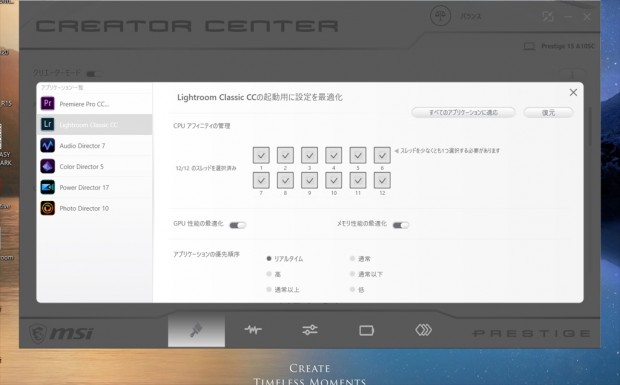Click 復元 restore button
The width and height of the screenshot is (620, 385).
click(548, 113)
